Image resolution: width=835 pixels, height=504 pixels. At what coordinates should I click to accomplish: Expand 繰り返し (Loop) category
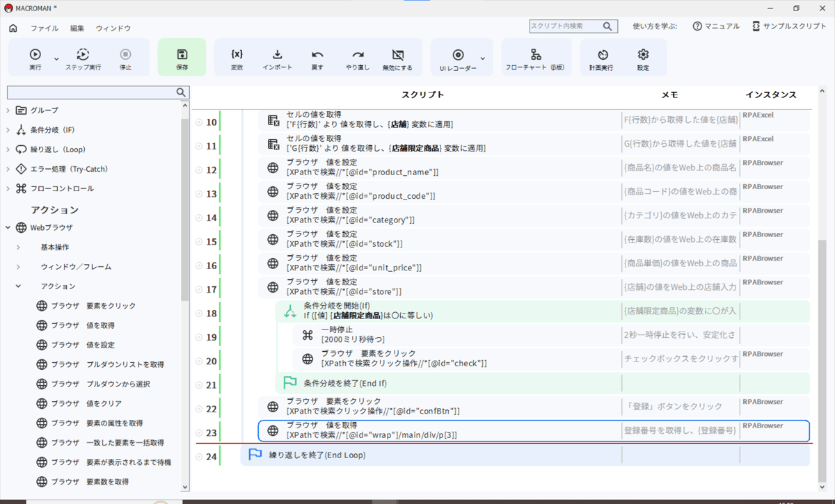click(8, 149)
